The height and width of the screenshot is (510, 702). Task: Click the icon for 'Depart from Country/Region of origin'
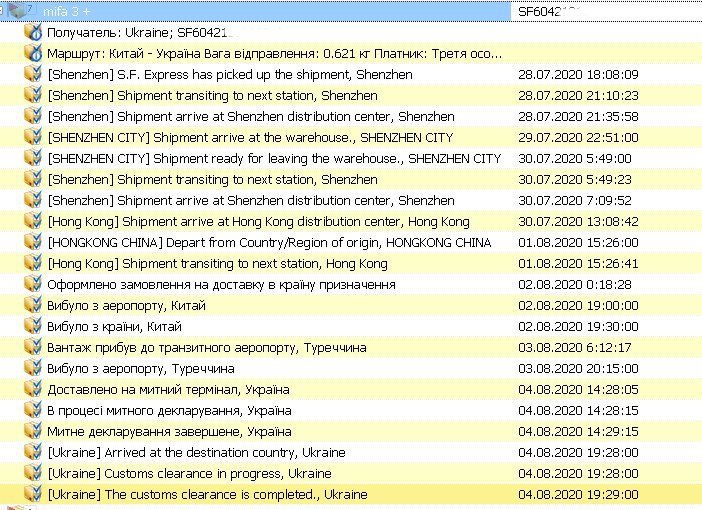point(33,242)
